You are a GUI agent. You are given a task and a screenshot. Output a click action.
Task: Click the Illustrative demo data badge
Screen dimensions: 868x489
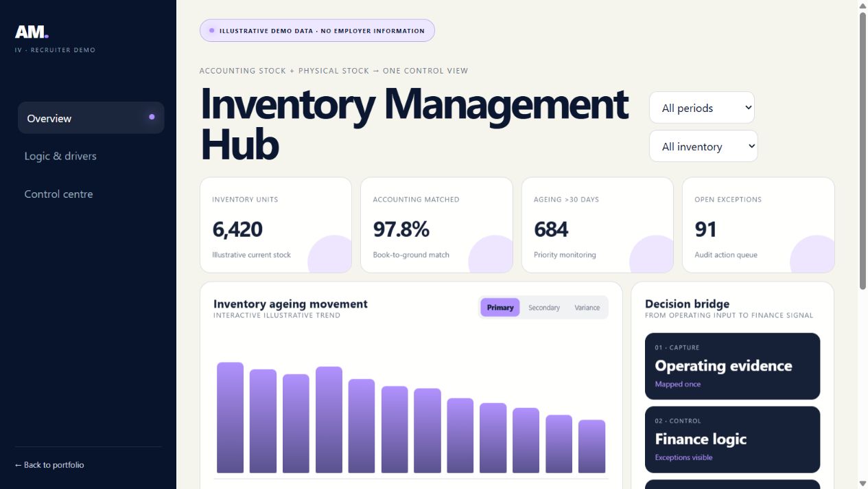pos(317,30)
